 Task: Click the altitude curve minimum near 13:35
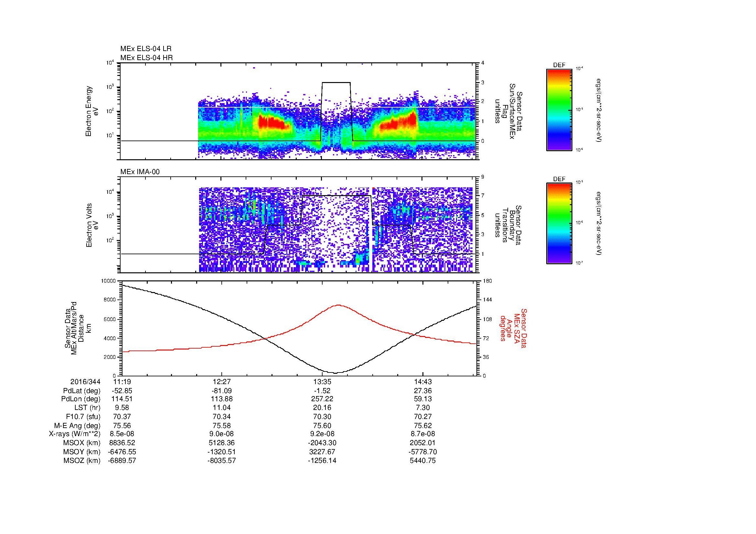335,373
